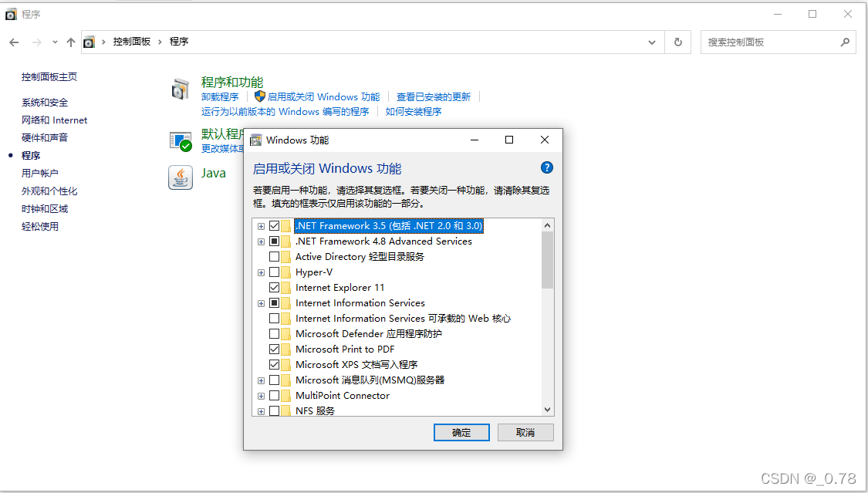Click scroll down arrow in feature list
The width and height of the screenshot is (868, 493).
(x=547, y=410)
